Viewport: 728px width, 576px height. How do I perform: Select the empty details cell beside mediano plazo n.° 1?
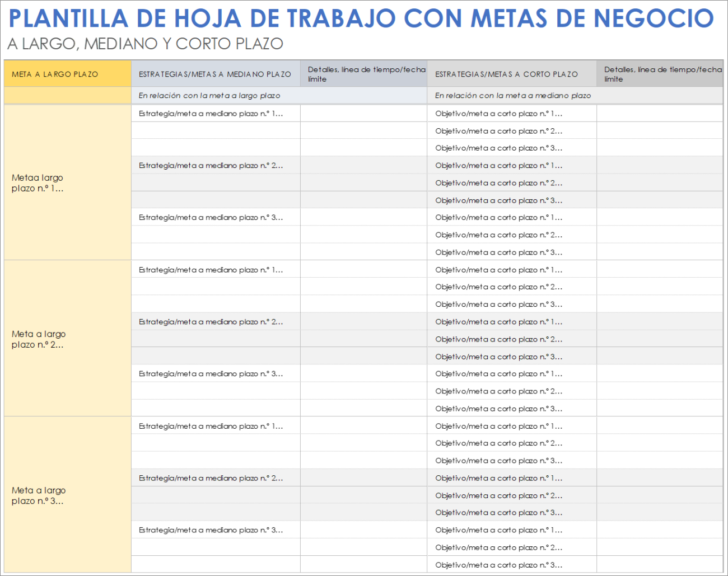click(363, 113)
